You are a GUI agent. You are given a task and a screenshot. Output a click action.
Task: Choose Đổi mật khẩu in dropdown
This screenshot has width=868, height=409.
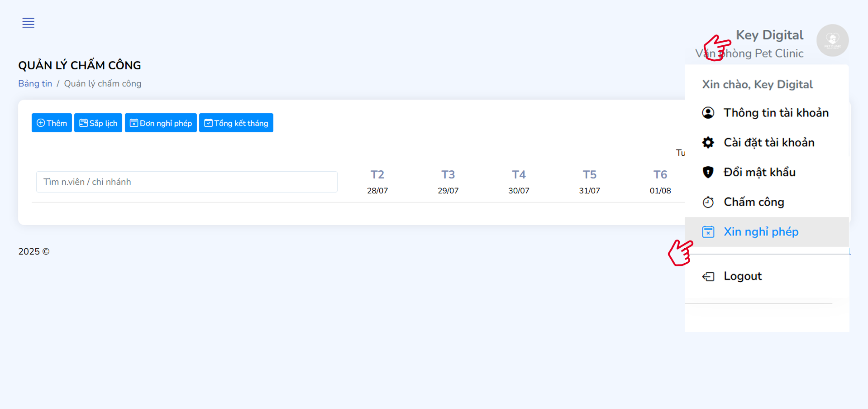coord(759,172)
